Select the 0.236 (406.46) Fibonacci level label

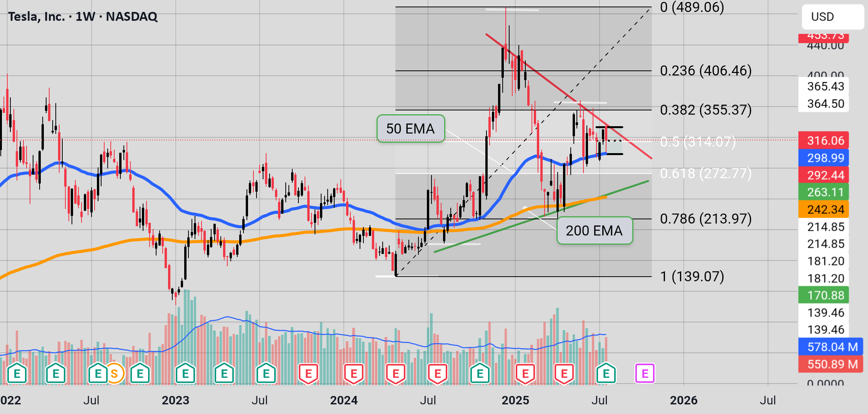(x=706, y=71)
